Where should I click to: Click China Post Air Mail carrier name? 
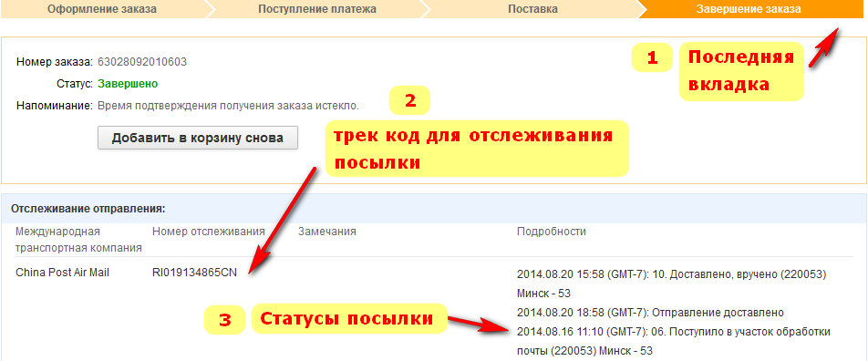coord(63,273)
